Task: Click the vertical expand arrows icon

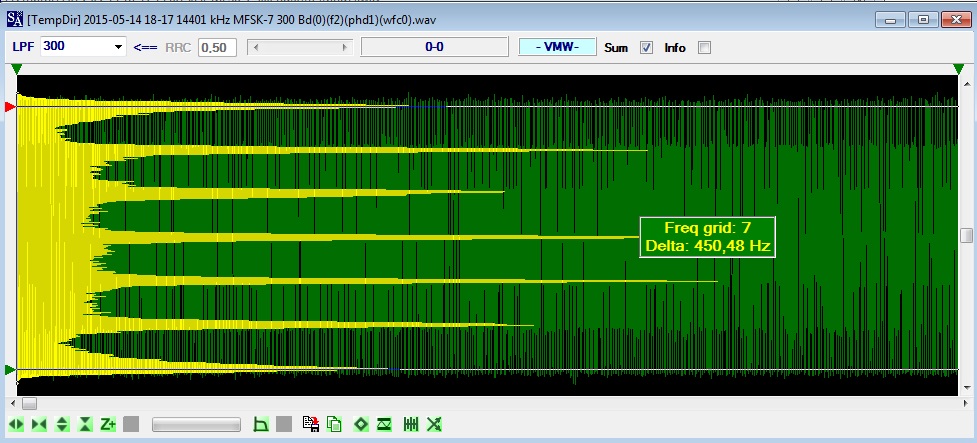Action: pos(62,424)
